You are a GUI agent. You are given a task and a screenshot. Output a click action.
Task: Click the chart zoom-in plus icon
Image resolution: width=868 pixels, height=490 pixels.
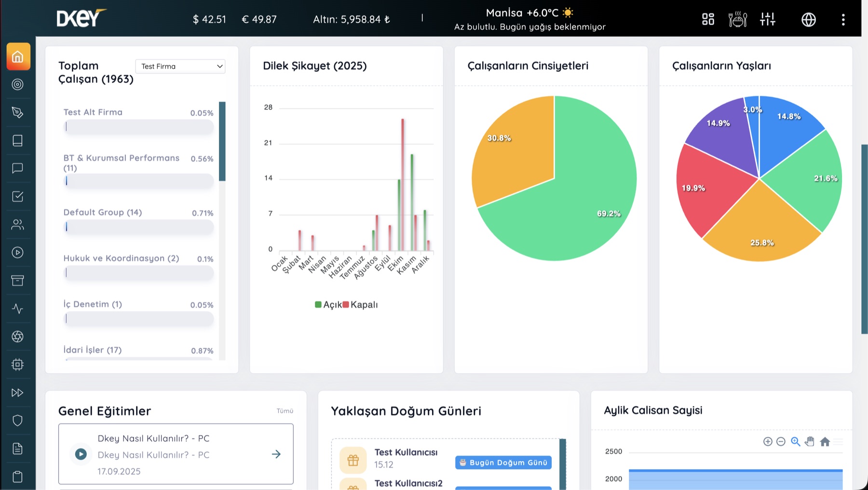tap(768, 441)
